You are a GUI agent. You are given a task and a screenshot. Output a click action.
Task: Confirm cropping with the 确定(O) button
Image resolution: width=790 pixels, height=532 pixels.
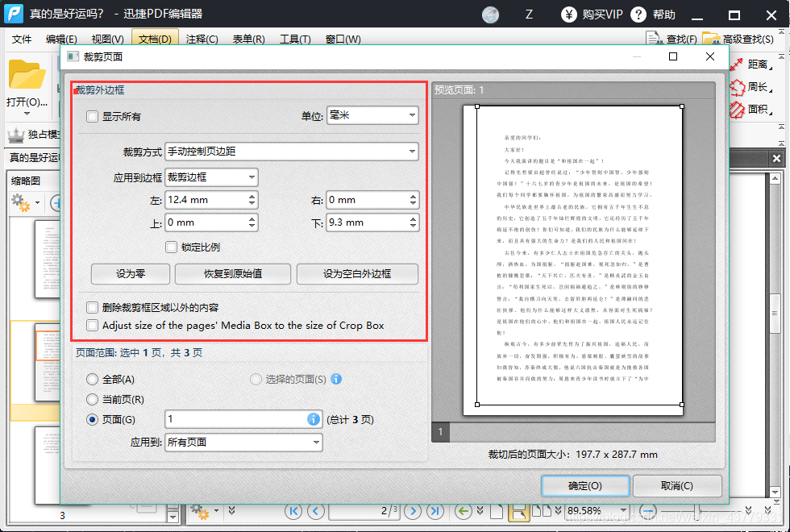coord(584,485)
